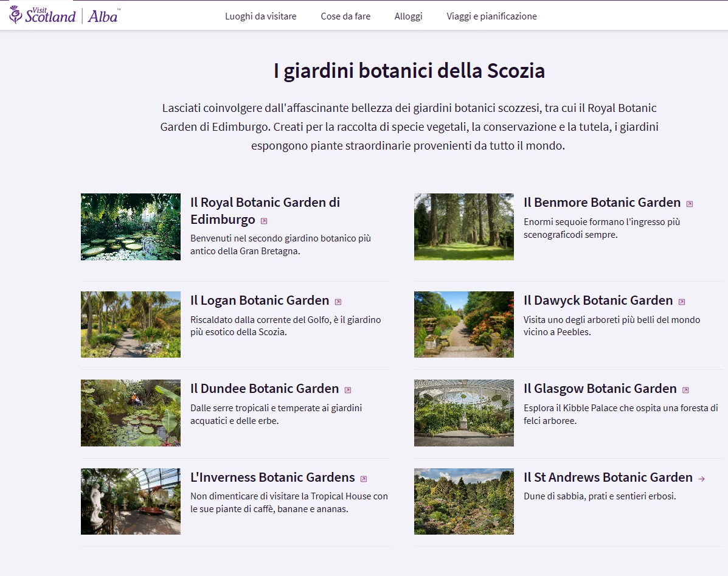
Task: Open the Viaggi e pianificazione menu
Action: (491, 16)
